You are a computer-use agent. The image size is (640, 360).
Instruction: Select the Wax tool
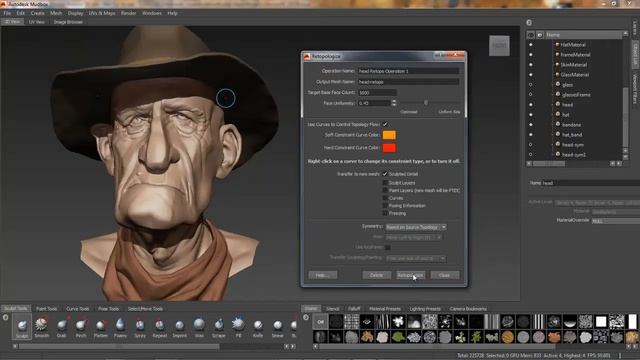coord(199,327)
